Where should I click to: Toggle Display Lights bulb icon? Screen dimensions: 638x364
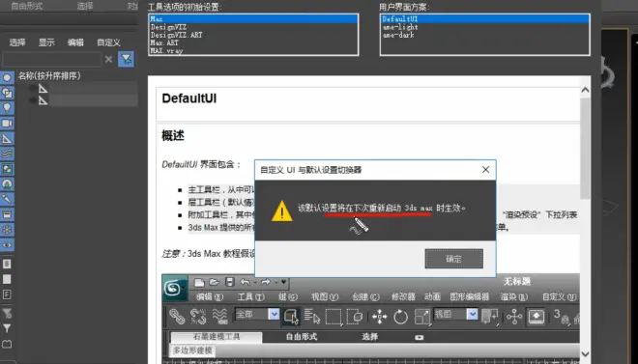(7, 108)
